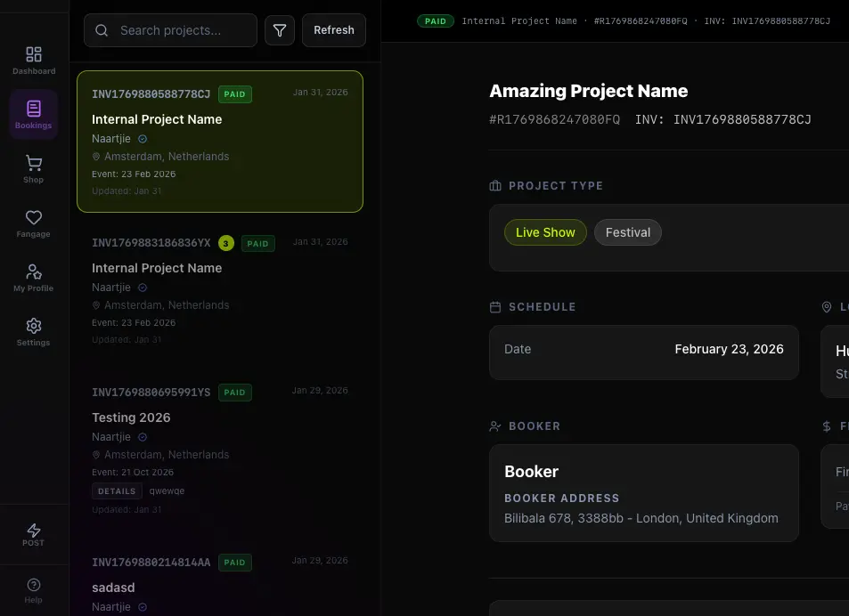Click verified badge in INV1769883186836YX card

(143, 288)
